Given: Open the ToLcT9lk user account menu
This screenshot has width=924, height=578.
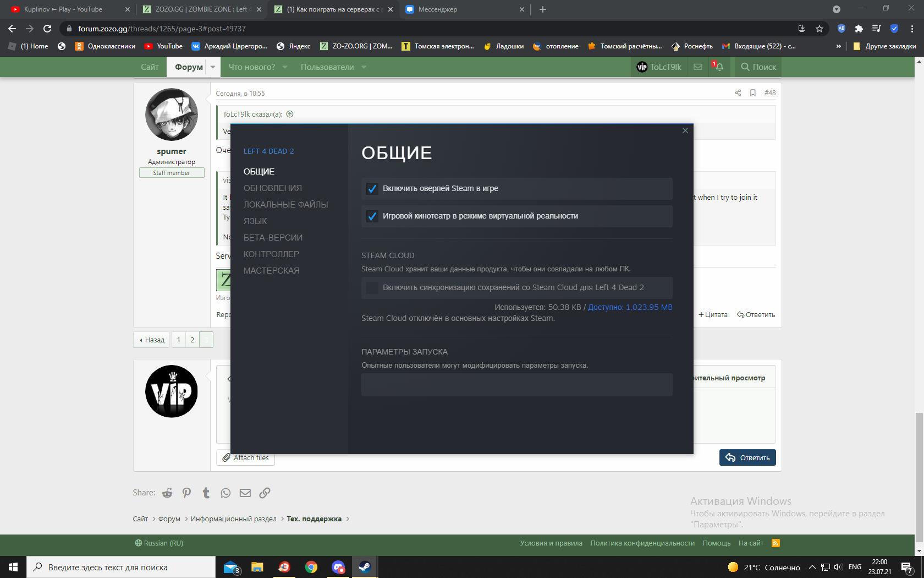Looking at the screenshot, I should [x=659, y=67].
